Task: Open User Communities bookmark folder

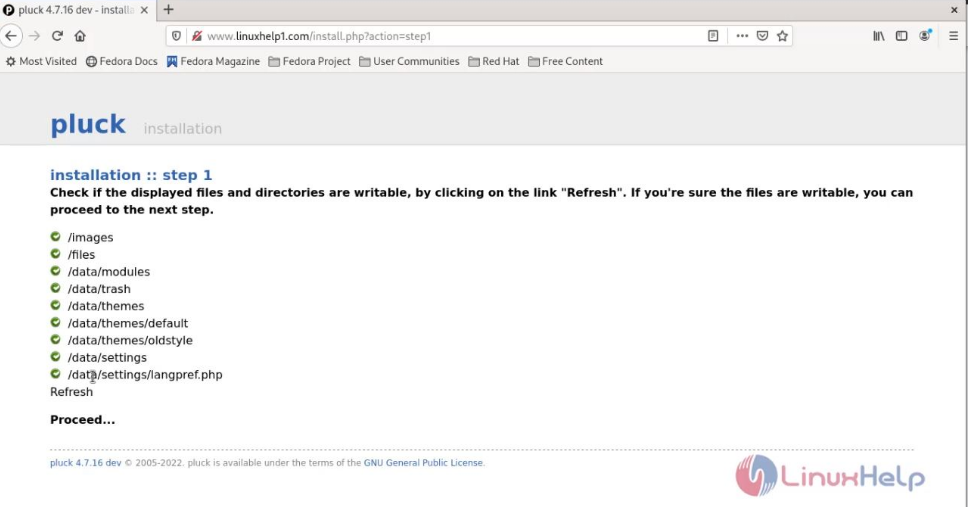Action: point(409,61)
